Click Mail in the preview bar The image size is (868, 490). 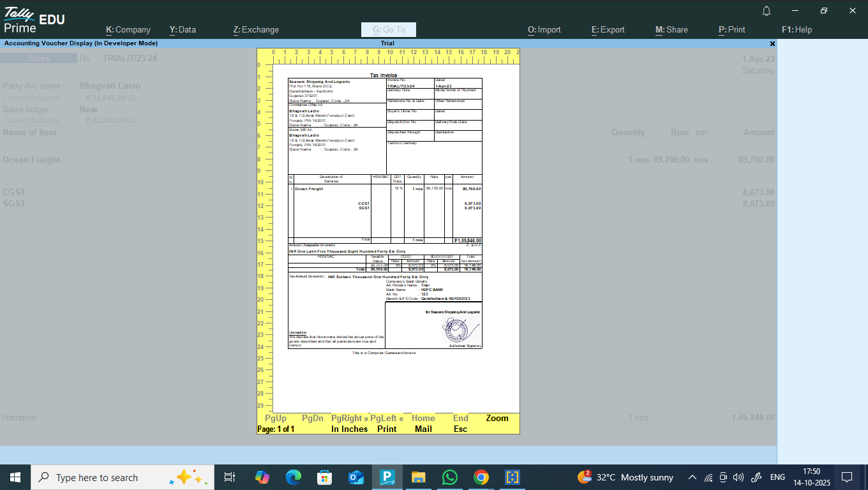423,429
